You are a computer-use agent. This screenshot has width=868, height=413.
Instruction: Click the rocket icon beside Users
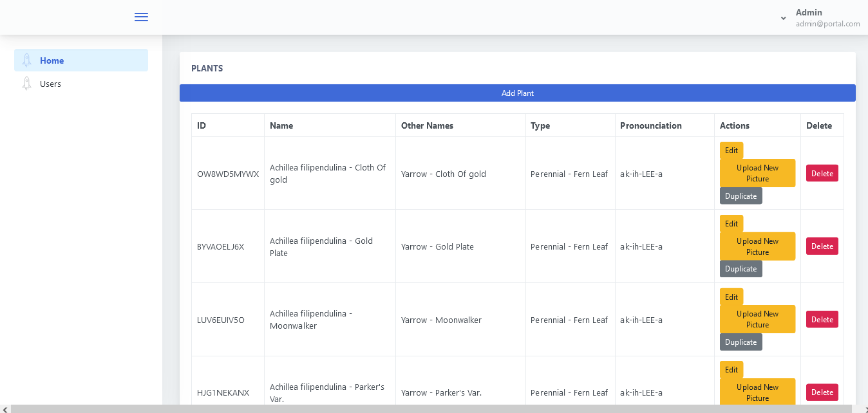(26, 84)
